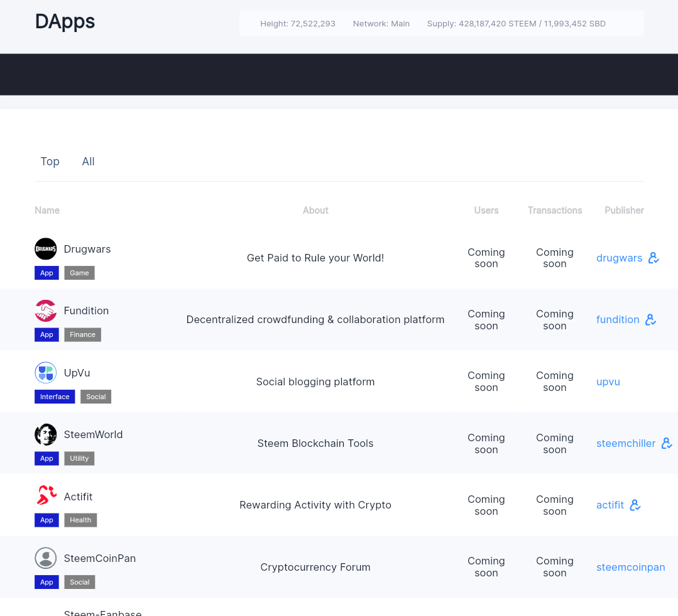Click the SteemCoinPan app name
Image resolution: width=678 pixels, height=616 pixels.
point(100,558)
